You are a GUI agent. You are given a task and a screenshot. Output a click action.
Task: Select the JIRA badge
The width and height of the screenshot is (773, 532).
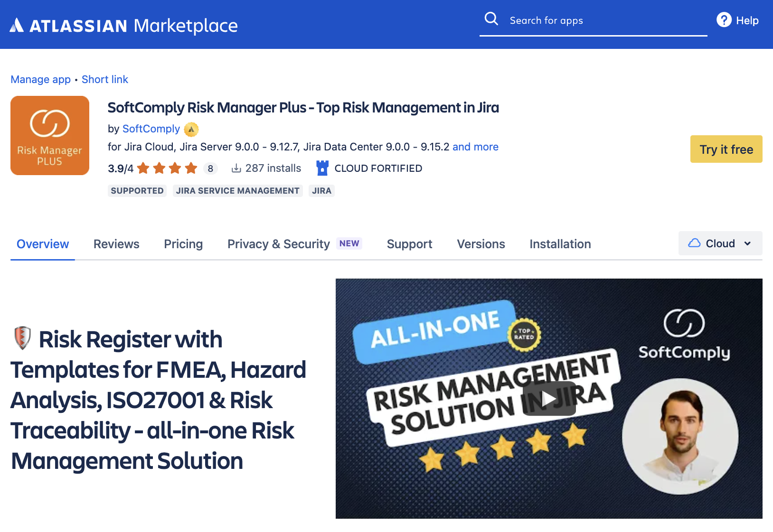coord(321,190)
